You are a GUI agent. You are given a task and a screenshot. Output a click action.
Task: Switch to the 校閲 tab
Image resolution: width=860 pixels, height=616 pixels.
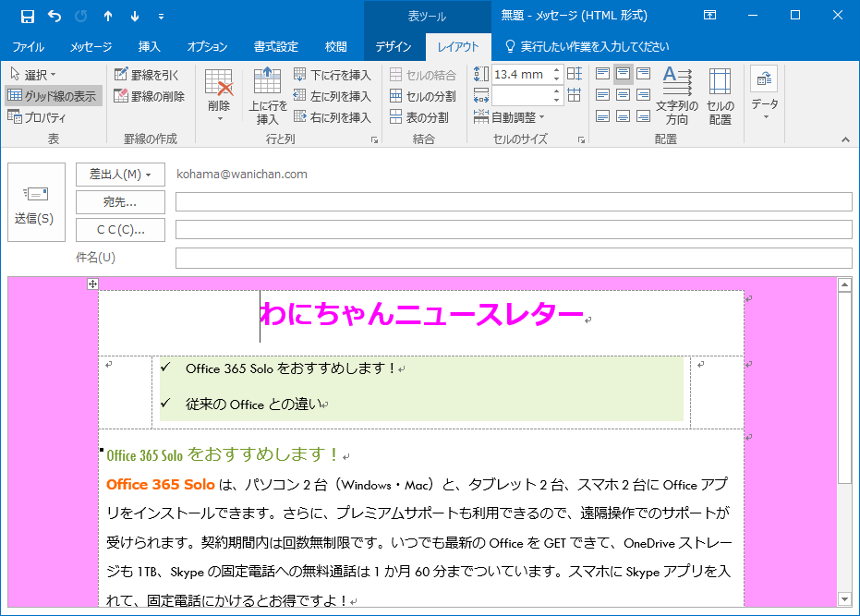coord(335,46)
